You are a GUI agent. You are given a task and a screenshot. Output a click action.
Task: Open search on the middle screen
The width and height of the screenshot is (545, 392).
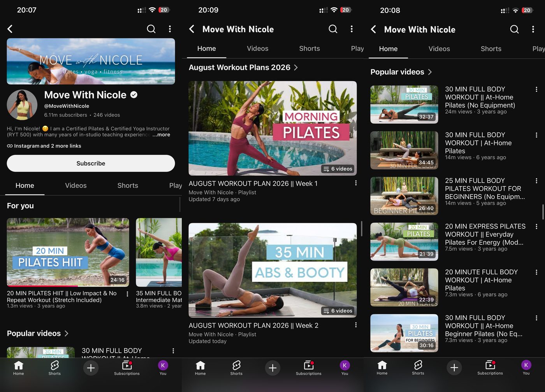333,29
